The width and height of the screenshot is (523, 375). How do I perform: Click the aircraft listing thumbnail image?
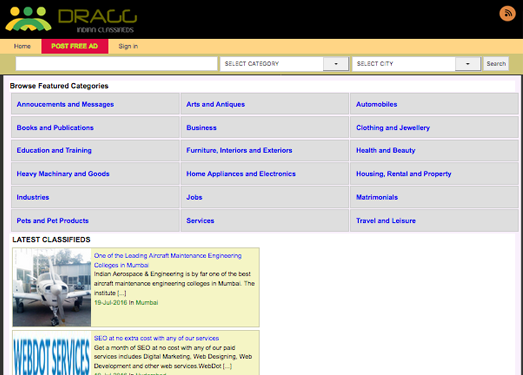[52, 287]
